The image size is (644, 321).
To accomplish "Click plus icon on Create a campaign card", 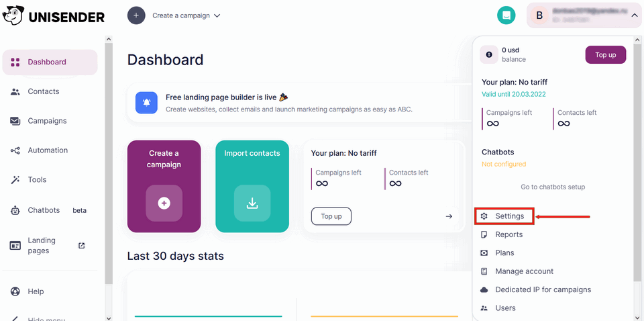I will point(164,203).
